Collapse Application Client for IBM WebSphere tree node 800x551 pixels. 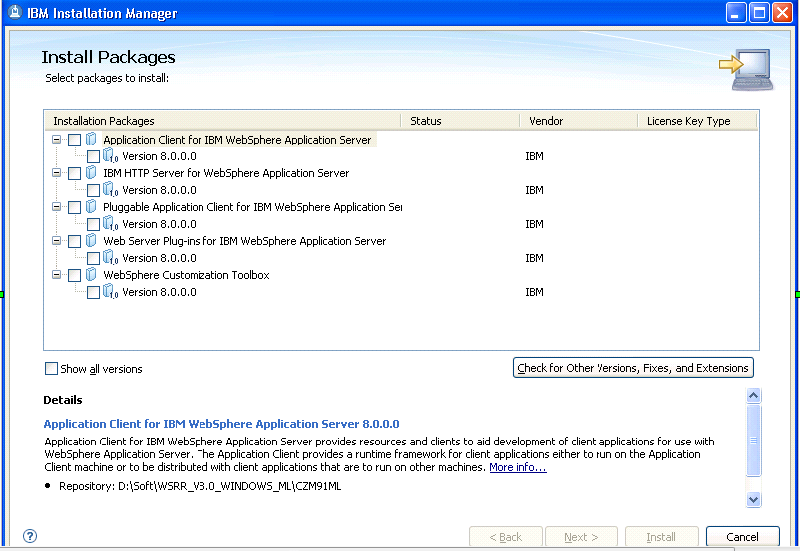tap(57, 139)
